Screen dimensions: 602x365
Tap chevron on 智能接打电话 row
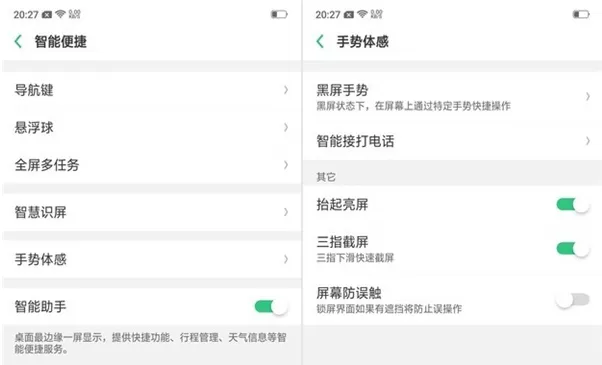[587, 141]
